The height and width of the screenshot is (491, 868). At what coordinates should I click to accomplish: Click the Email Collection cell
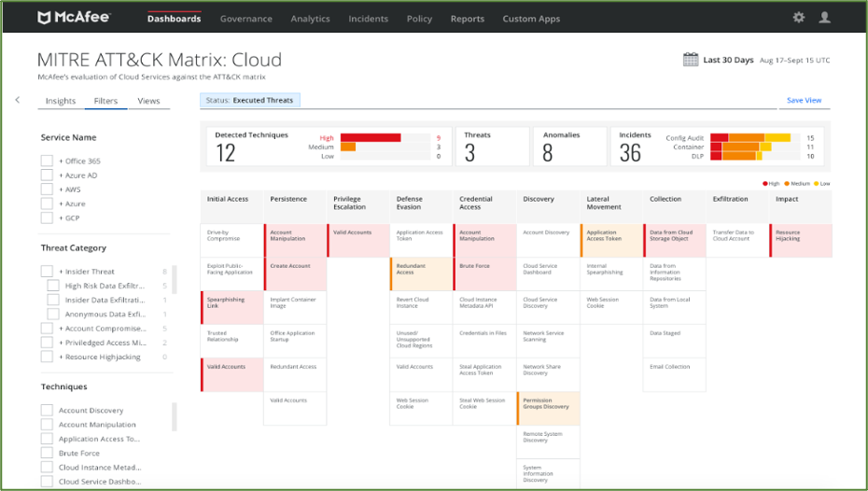click(674, 374)
